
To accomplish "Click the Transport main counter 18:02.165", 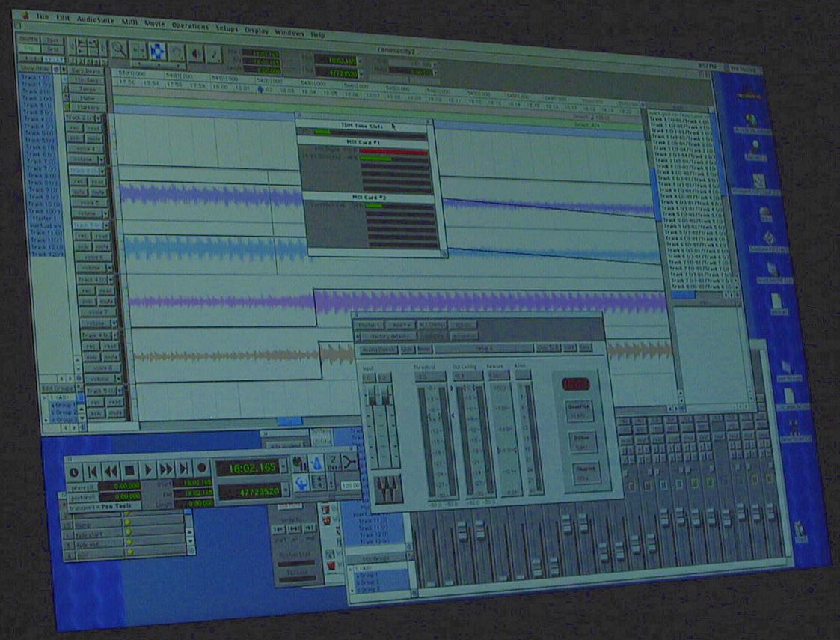I will (248, 467).
